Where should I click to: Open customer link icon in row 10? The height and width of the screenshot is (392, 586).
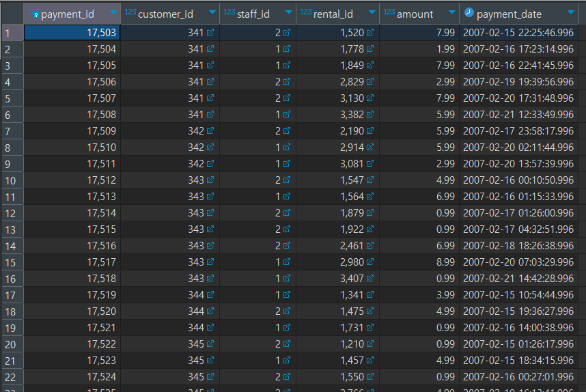point(210,180)
